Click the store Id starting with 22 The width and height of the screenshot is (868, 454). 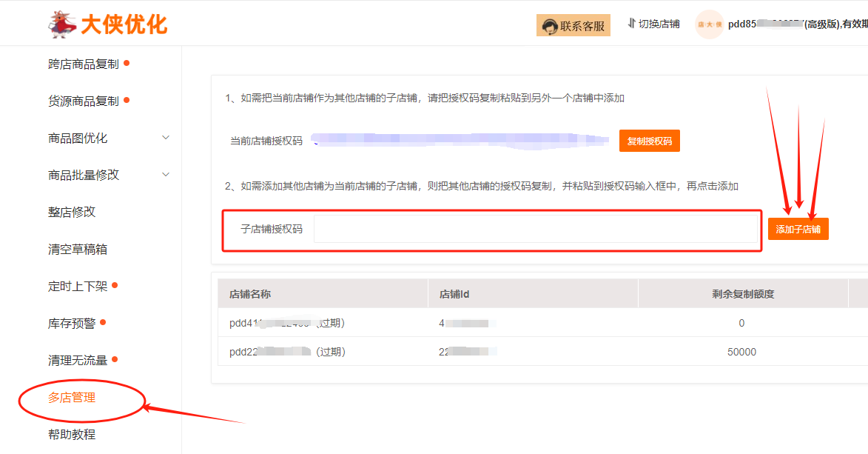pos(468,352)
